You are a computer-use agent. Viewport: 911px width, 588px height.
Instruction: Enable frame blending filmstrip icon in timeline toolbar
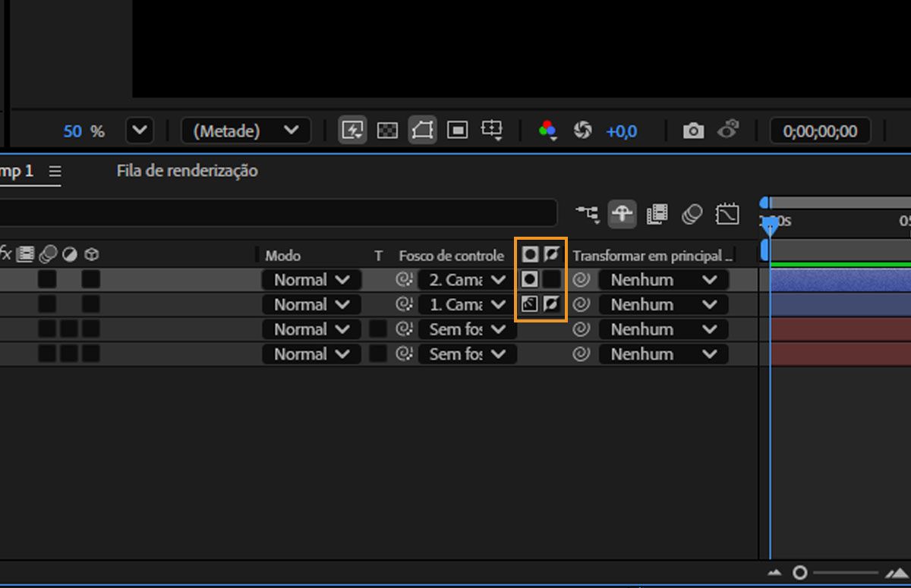[x=657, y=214]
